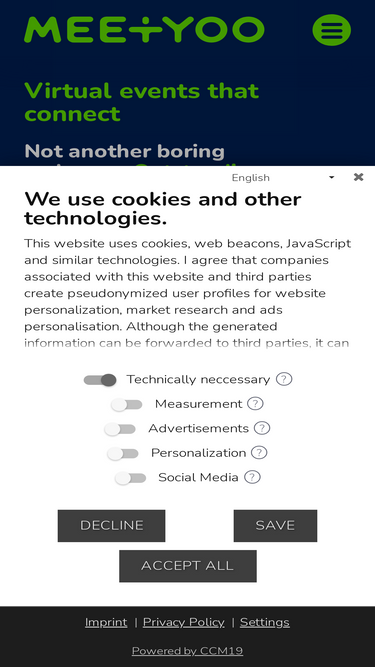Enable the Social Media toggle
The height and width of the screenshot is (667, 375).
coord(131,478)
